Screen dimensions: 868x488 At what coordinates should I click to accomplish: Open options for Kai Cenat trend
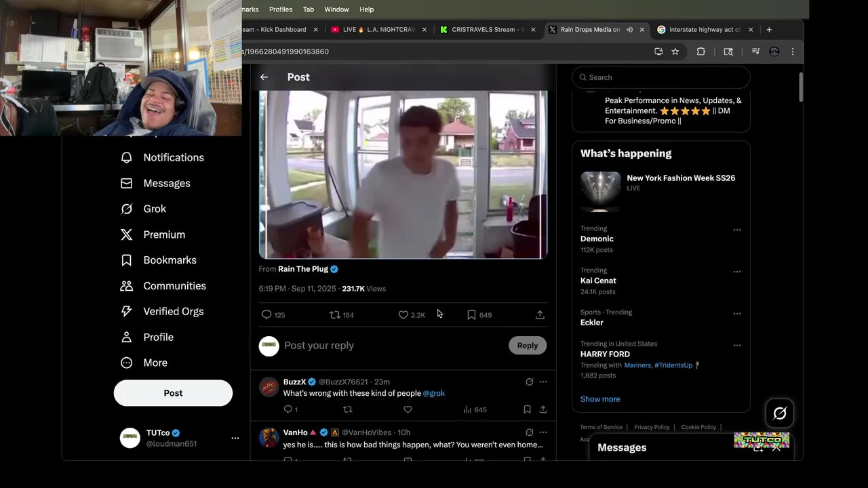pos(737,272)
